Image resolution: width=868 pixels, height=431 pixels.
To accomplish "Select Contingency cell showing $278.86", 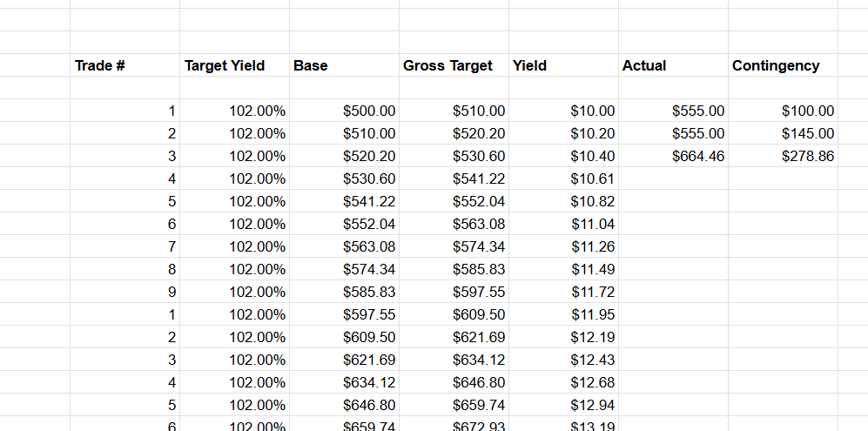I will 783,156.
